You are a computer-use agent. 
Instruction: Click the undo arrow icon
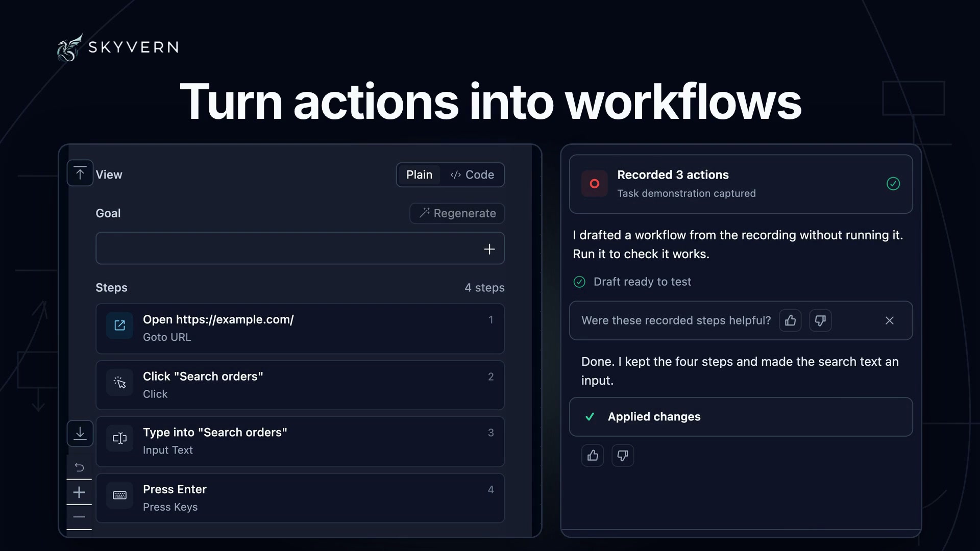point(79,467)
